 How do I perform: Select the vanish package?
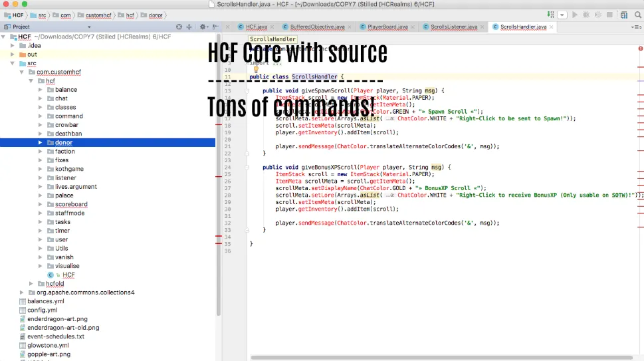64,257
